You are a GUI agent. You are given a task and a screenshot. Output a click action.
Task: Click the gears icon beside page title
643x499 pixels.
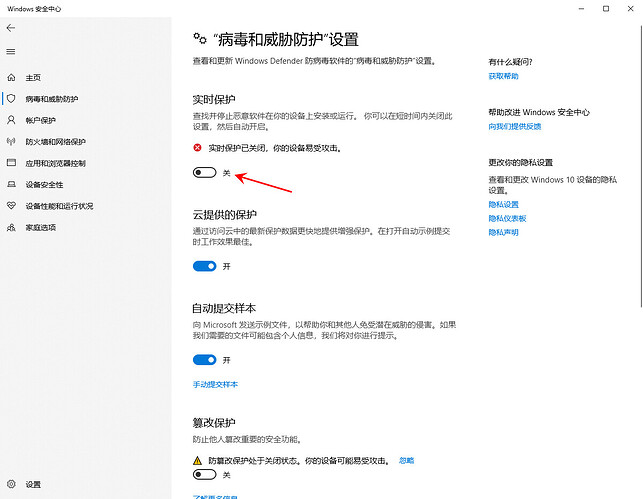pos(200,39)
